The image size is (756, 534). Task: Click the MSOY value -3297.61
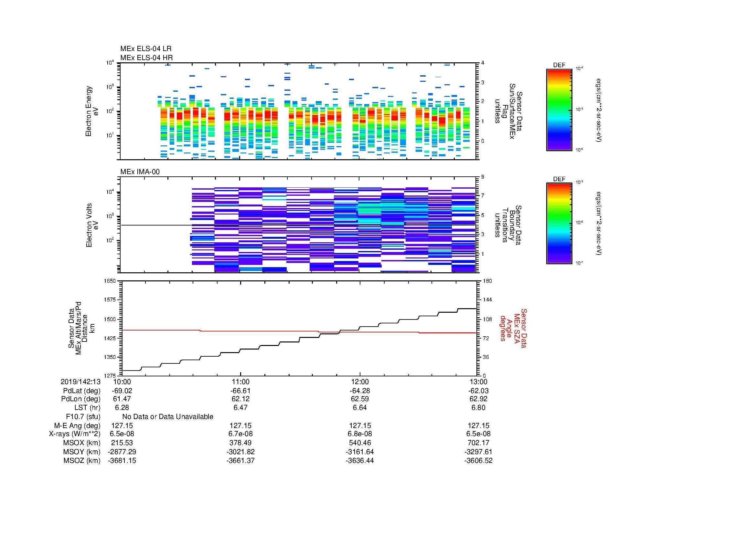pyautogui.click(x=478, y=452)
